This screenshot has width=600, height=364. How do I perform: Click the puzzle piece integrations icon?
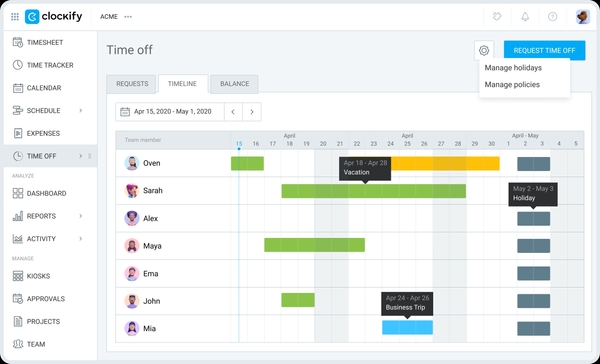[x=497, y=16]
